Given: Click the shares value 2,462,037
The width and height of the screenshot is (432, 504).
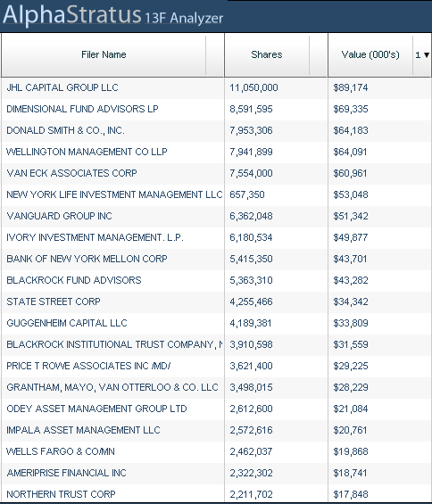Looking at the screenshot, I should click(x=251, y=451).
